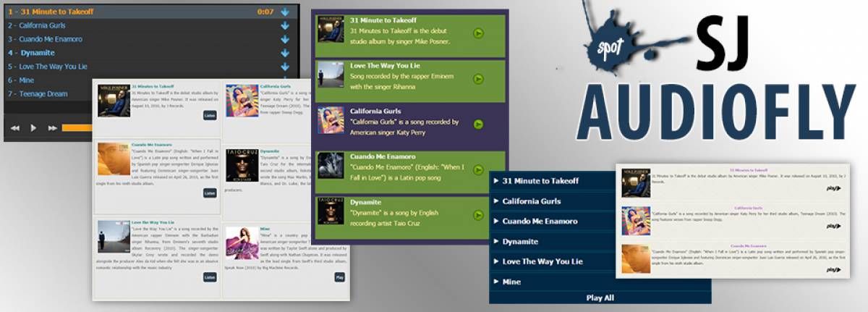Open Taio Cruz Dynamite cover in grid player

coord(242,165)
